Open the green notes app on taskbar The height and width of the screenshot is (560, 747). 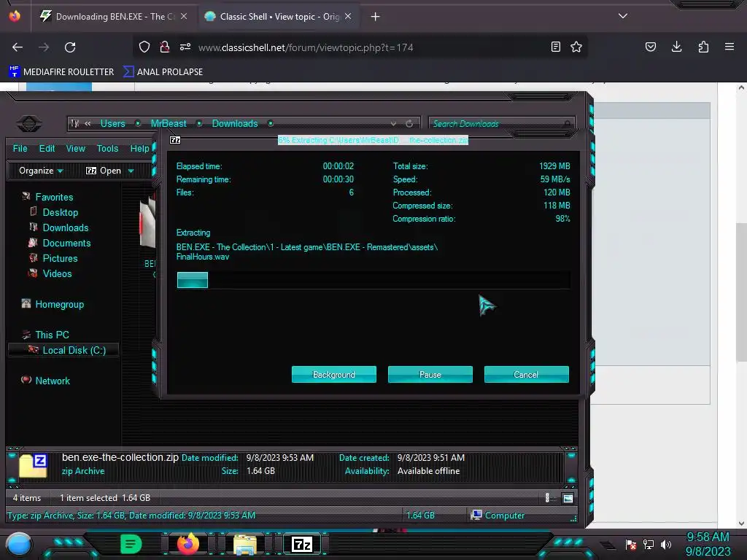click(131, 544)
